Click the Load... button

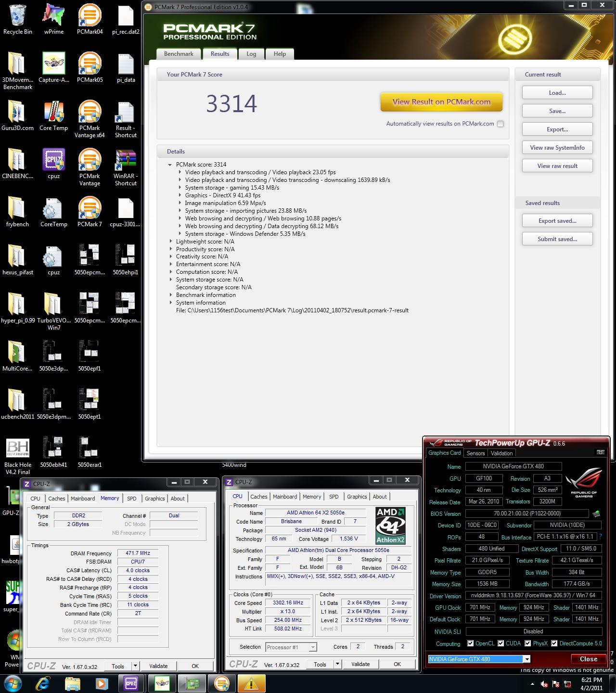click(x=557, y=93)
